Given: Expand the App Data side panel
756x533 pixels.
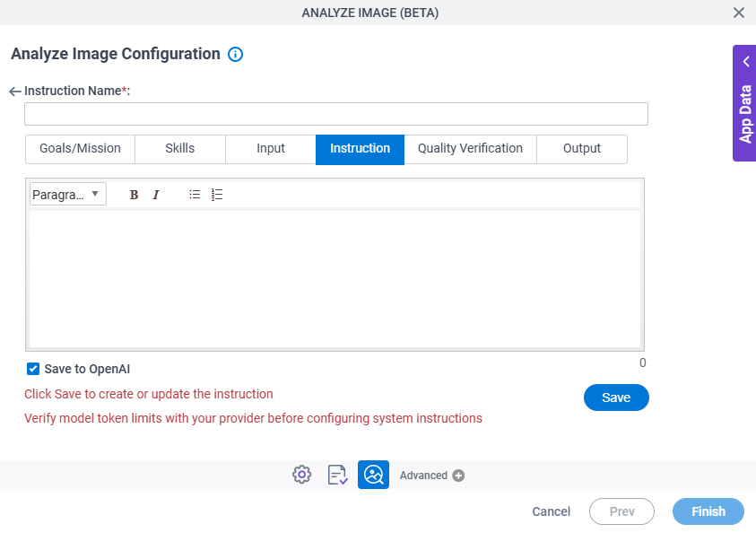Looking at the screenshot, I should pos(744,103).
